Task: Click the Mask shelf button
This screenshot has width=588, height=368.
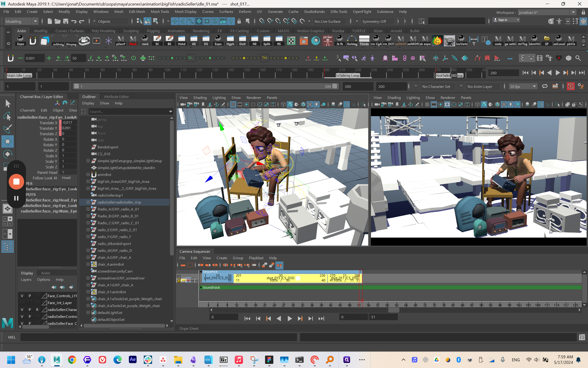Action: pos(133,41)
